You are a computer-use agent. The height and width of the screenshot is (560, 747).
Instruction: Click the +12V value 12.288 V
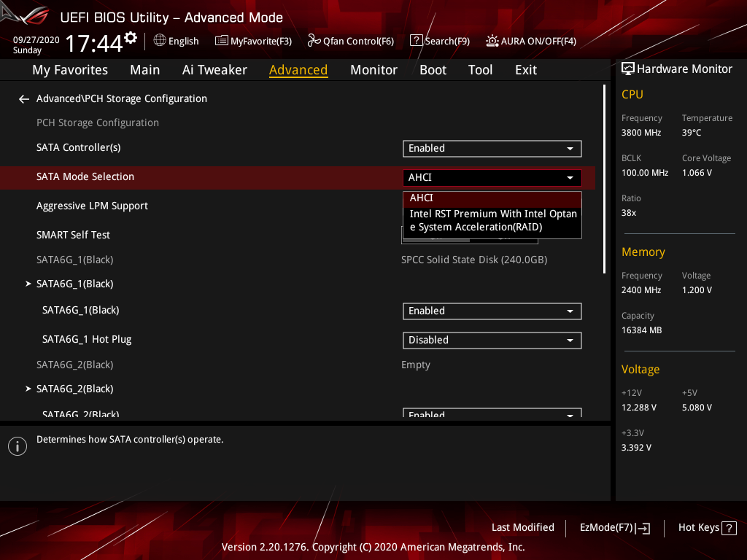click(x=639, y=408)
